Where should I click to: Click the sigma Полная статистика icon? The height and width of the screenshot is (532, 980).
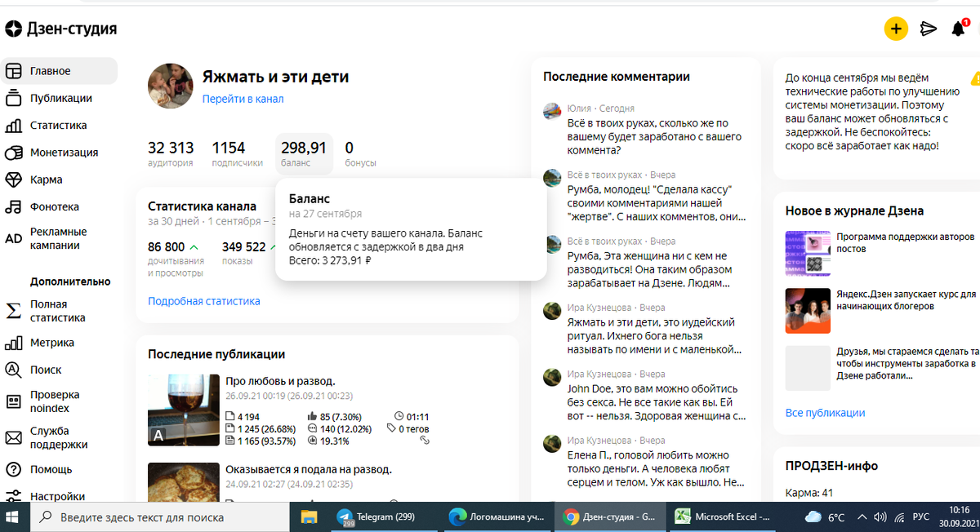pos(14,311)
